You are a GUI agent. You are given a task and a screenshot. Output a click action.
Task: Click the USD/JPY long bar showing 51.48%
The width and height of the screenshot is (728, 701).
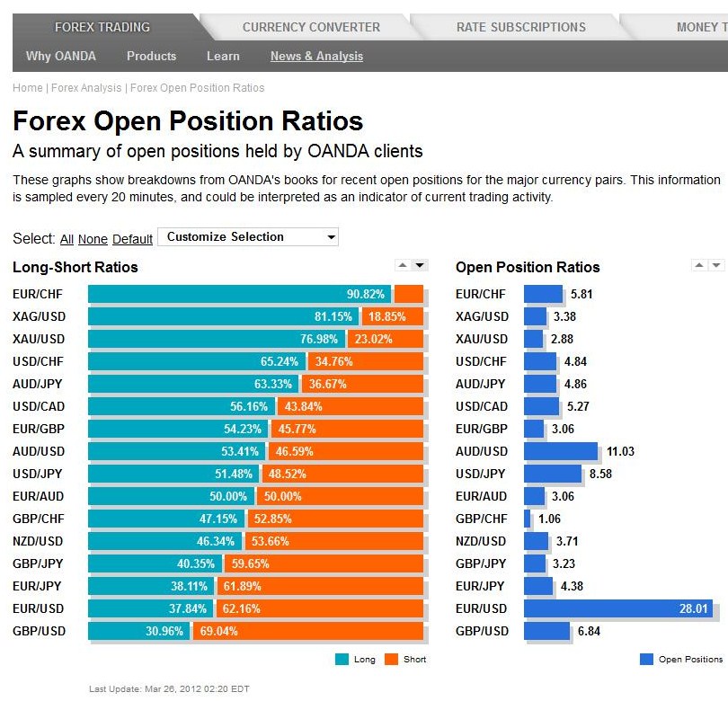click(173, 474)
